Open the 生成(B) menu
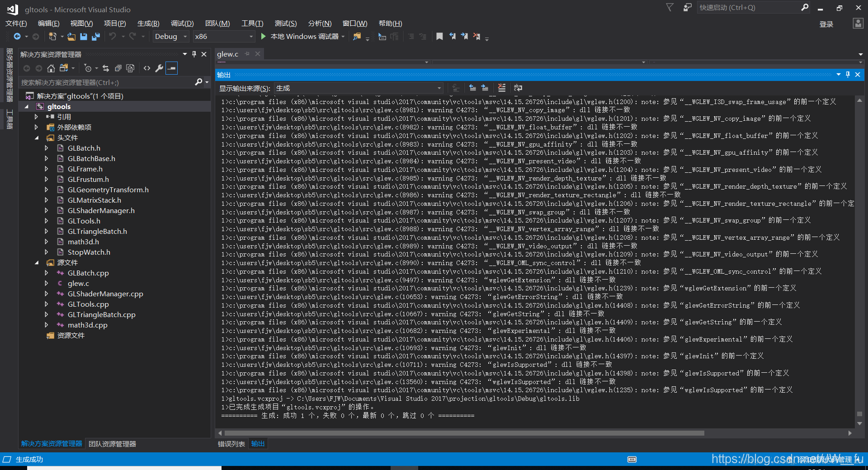This screenshot has width=868, height=470. [148, 24]
